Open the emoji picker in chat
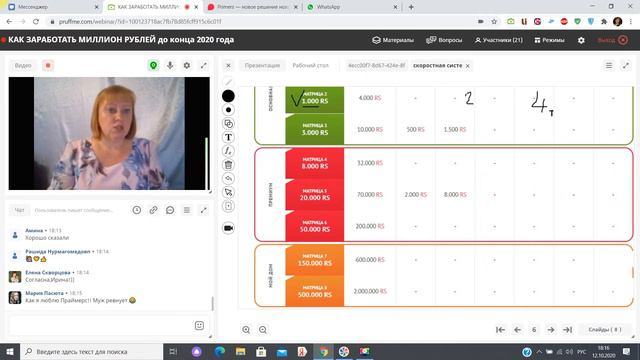640x360 pixels. point(199,325)
